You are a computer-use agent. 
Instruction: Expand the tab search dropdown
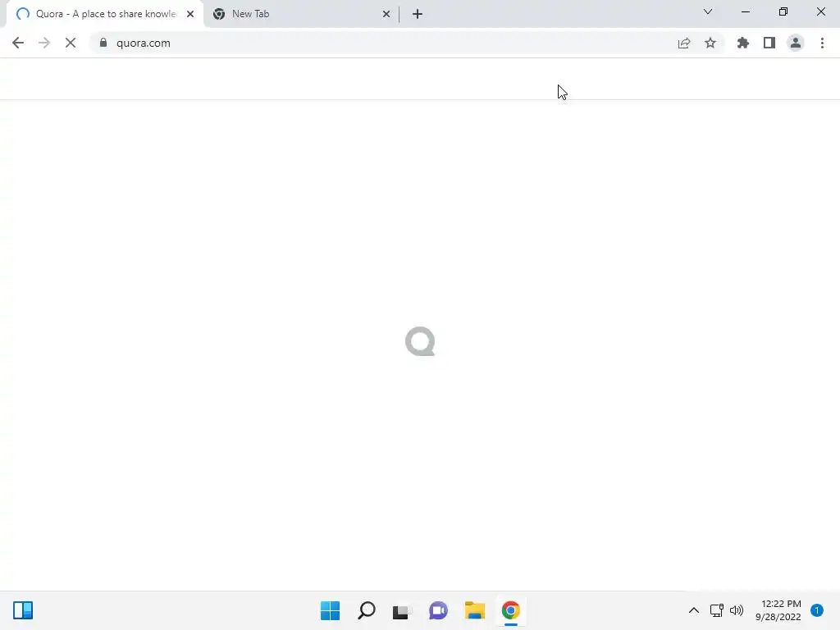click(x=708, y=11)
